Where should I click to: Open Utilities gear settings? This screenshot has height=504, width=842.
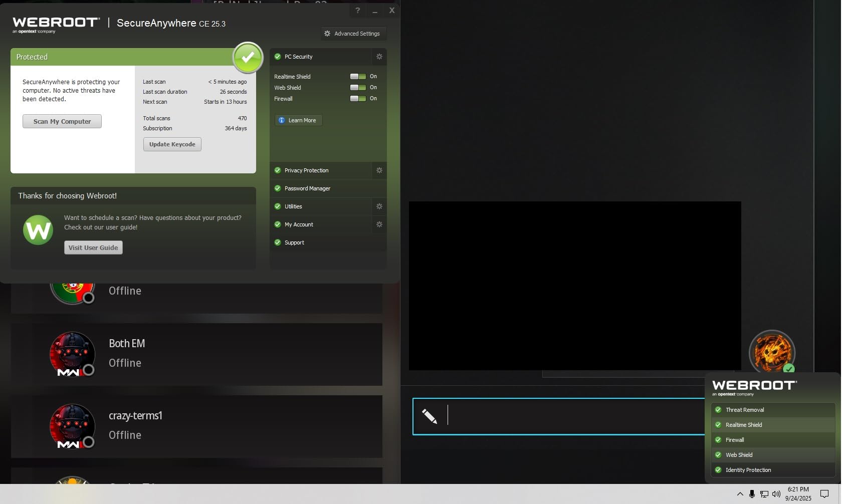(x=379, y=206)
